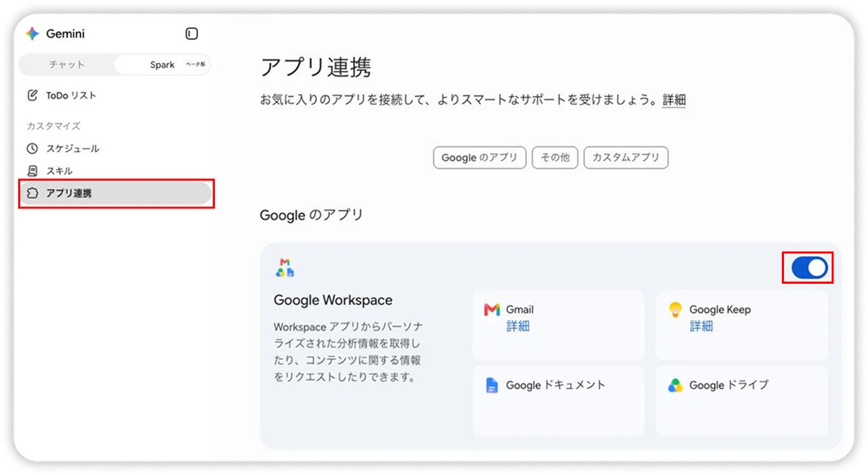Switch to the チャット tab
Viewport: 868px width, 475px height.
[x=67, y=64]
